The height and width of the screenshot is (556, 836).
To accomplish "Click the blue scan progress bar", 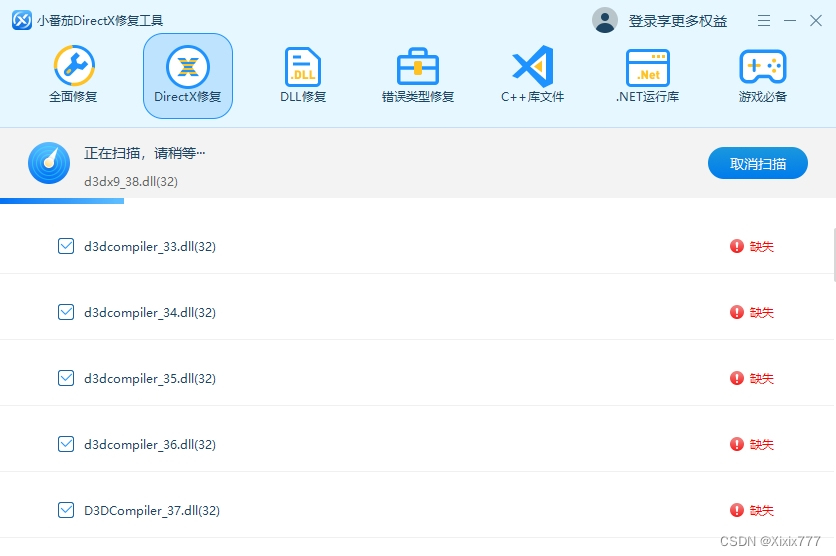I will coord(62,201).
